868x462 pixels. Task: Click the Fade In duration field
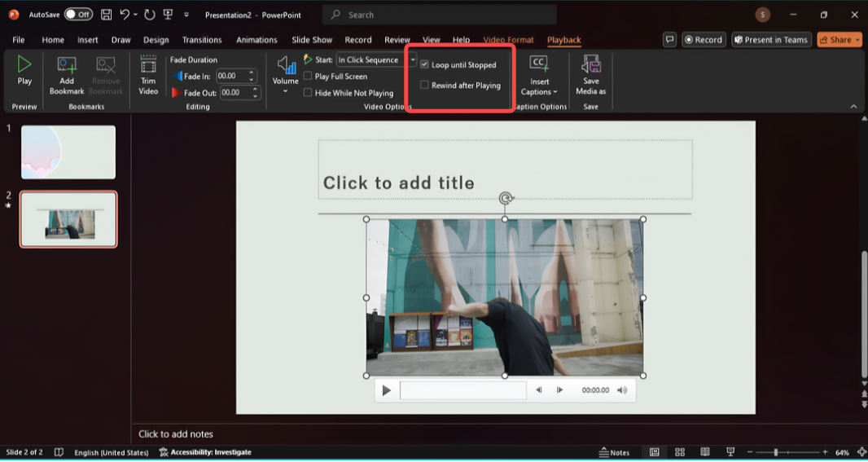pos(230,76)
